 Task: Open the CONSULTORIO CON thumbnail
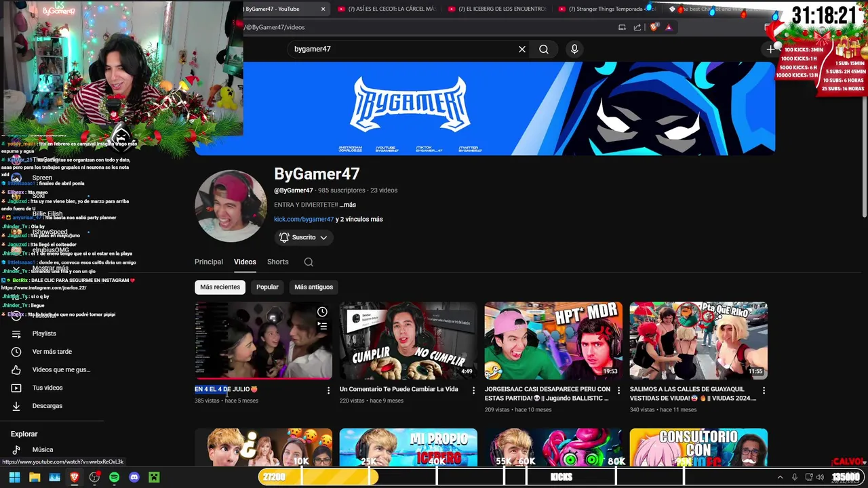pyautogui.click(x=698, y=447)
